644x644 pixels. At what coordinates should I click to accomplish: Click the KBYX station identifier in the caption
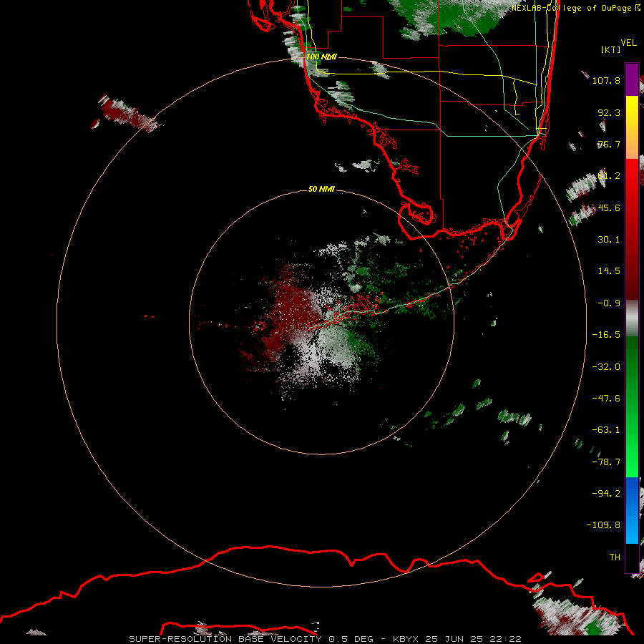point(406,639)
